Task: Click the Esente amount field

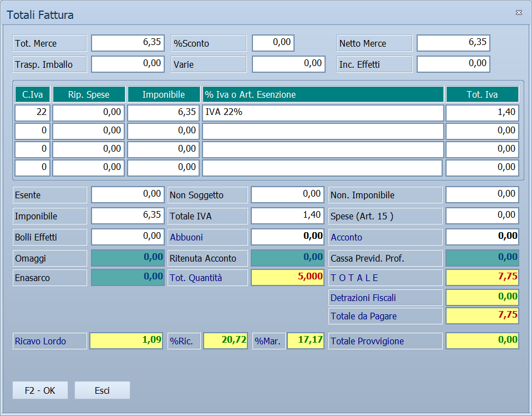Action: 128,194
